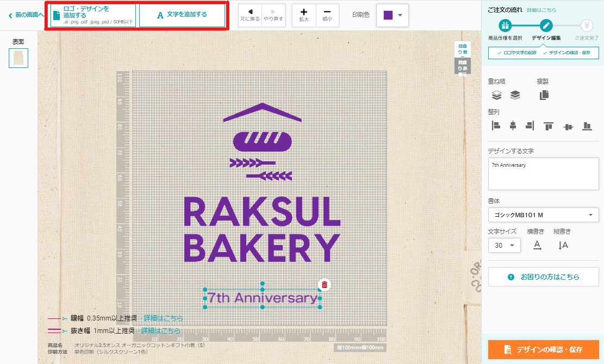This screenshot has height=364, width=604.
Task: Align selection to the bottom edge
Action: click(587, 126)
